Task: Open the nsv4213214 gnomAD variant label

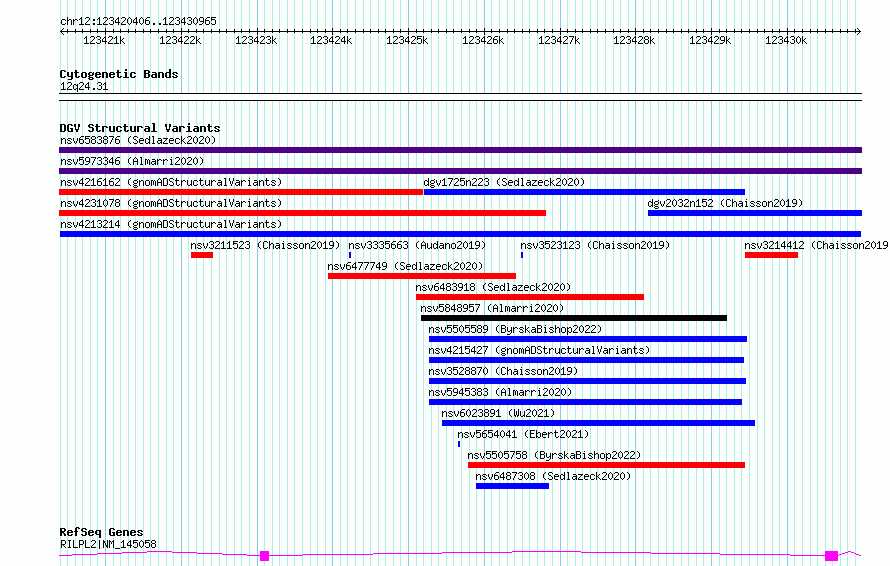Action: tap(171, 224)
